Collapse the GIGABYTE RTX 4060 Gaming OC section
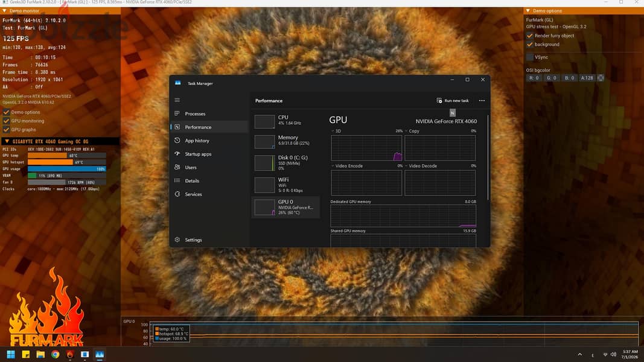This screenshot has width=644, height=362. tap(7, 141)
